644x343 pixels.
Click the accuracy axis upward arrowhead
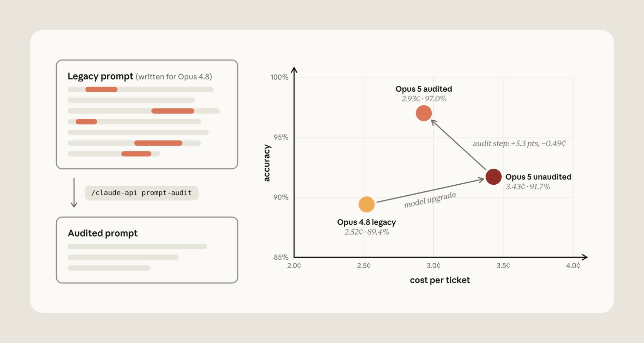(x=294, y=70)
